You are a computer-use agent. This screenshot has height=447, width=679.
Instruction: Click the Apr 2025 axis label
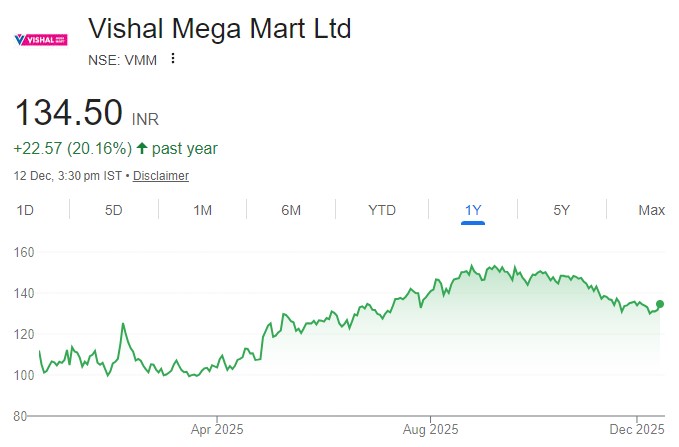click(217, 429)
